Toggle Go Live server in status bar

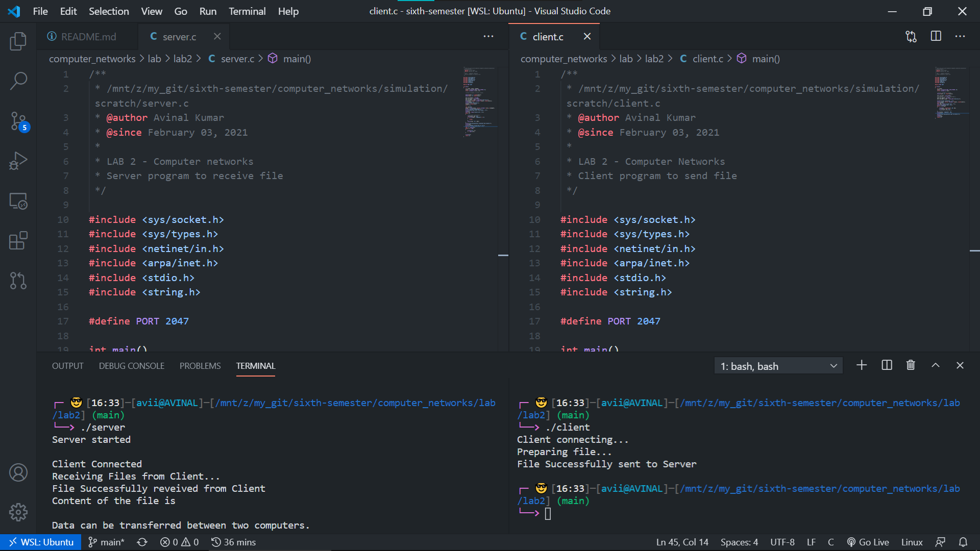(x=868, y=542)
